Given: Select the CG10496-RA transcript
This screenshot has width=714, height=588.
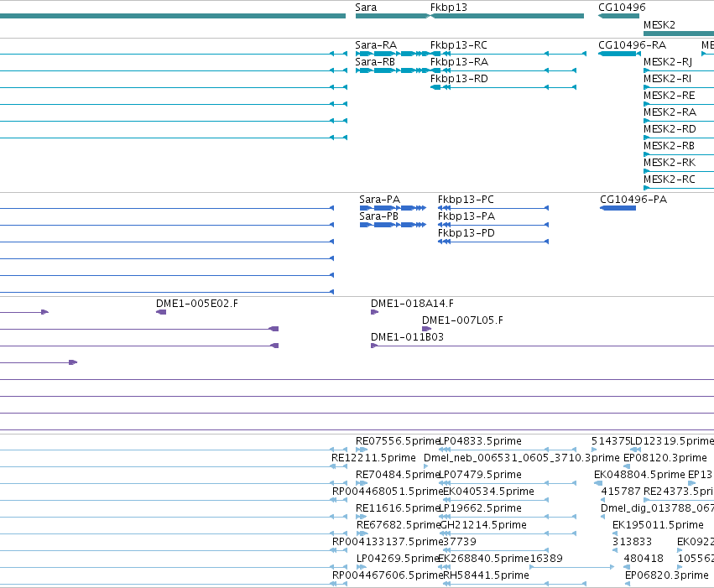Looking at the screenshot, I should click(x=620, y=54).
